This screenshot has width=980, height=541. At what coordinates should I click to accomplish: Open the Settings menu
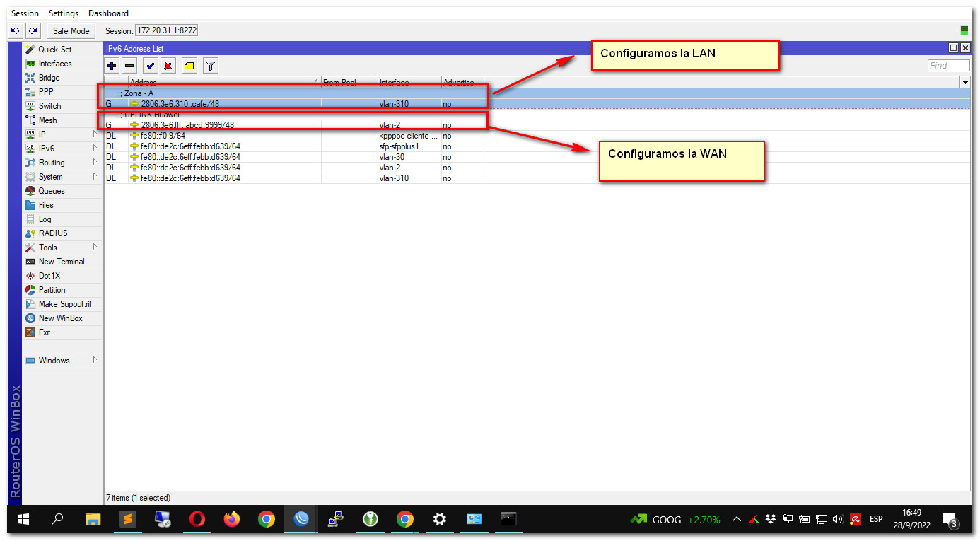click(x=64, y=13)
